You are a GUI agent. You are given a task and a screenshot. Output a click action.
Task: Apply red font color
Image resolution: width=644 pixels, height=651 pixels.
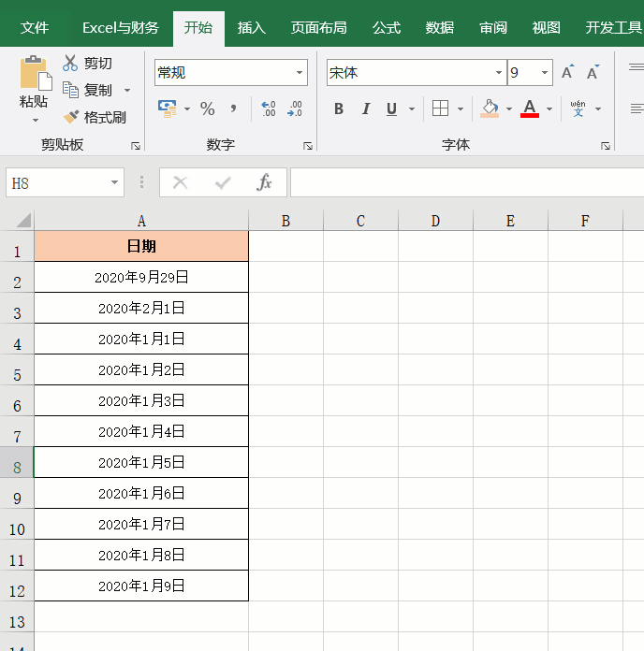529,108
